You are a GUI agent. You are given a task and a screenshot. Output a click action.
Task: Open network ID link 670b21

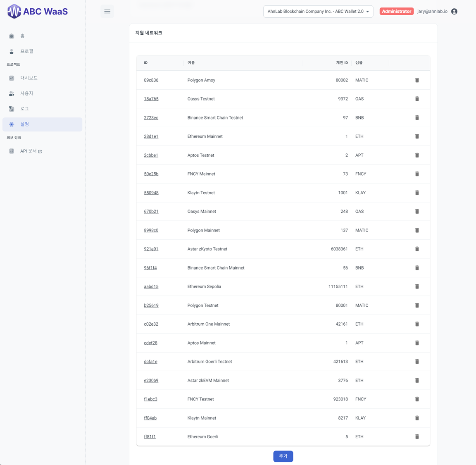pyautogui.click(x=151, y=211)
